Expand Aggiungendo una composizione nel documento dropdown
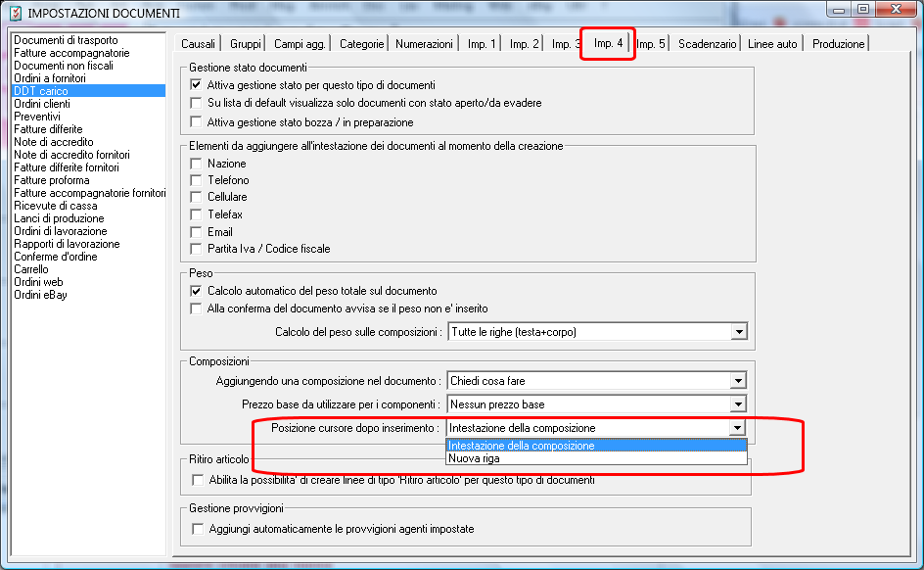 click(x=597, y=381)
